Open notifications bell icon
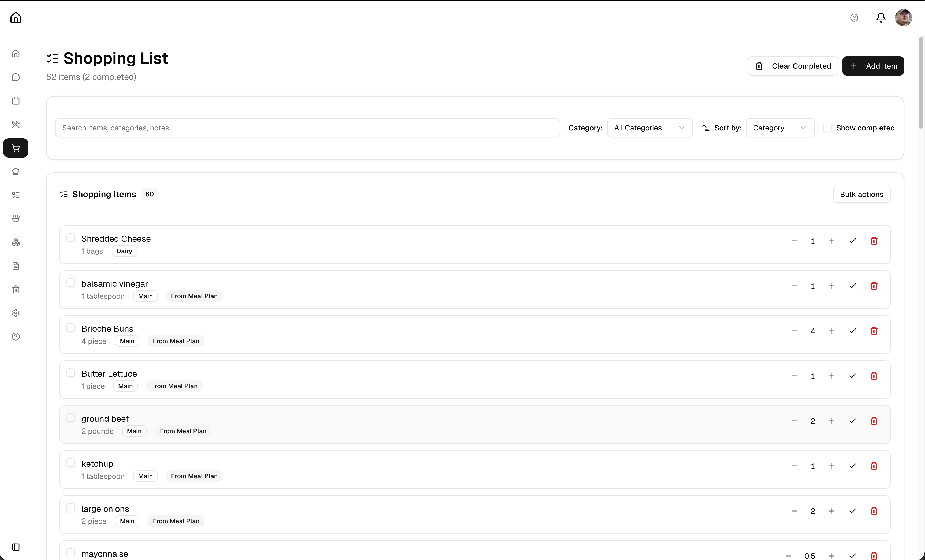The image size is (925, 560). [x=881, y=18]
